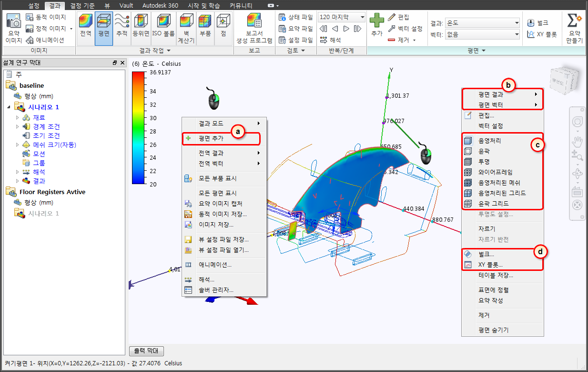Open the Autodesk 360 ribbon tab
This screenshot has height=372, width=588.
tap(160, 6)
